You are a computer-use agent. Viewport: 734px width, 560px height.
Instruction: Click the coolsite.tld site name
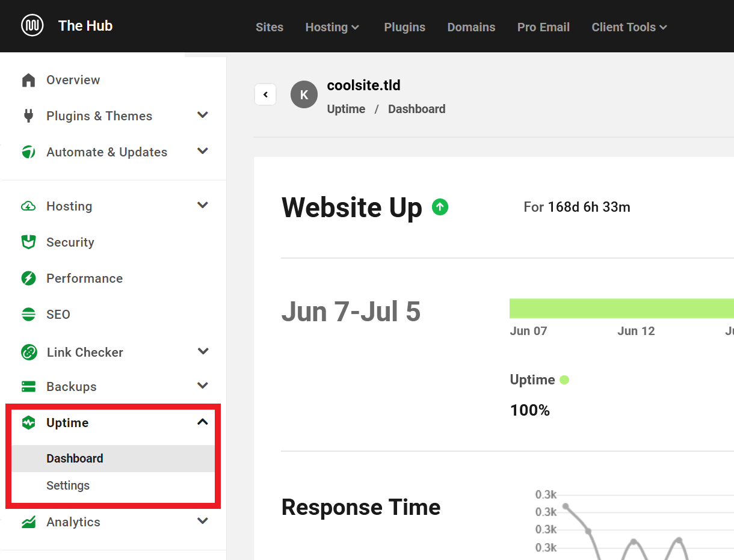click(x=364, y=85)
